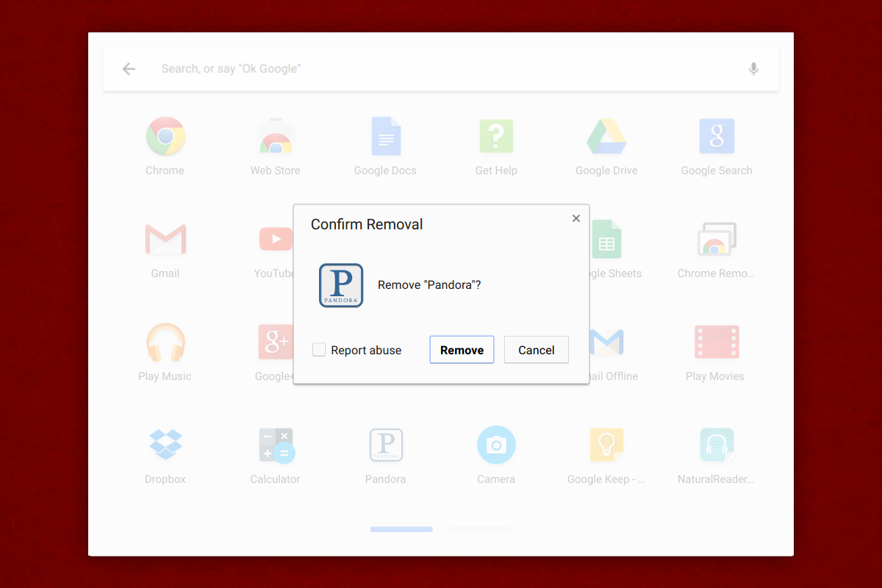Open the Pandora icon in launcher grid
This screenshot has width=882, height=588.
coord(386,445)
